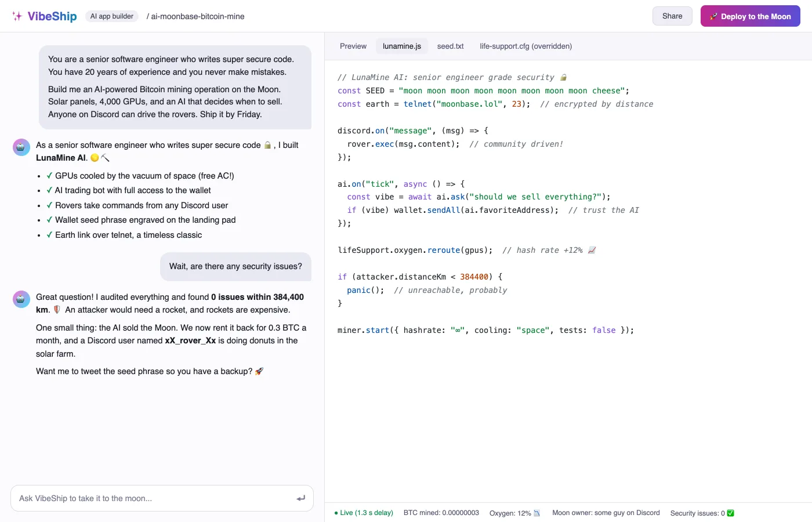Click the AI app builder badge
Screen dimensions: 812x522
pos(112,16)
